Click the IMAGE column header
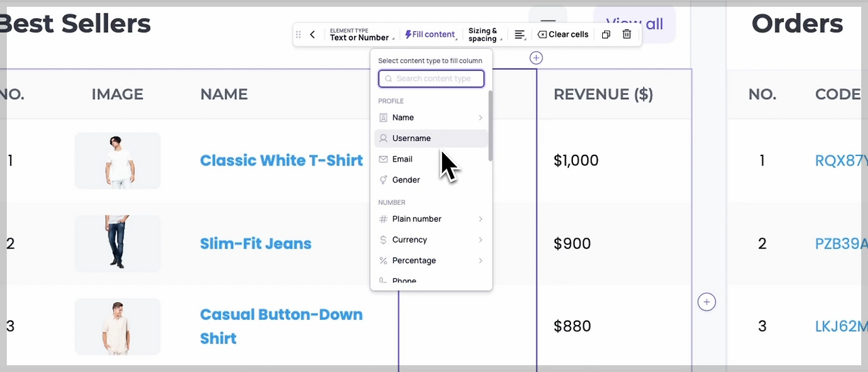Image resolution: width=868 pixels, height=372 pixels. click(117, 94)
